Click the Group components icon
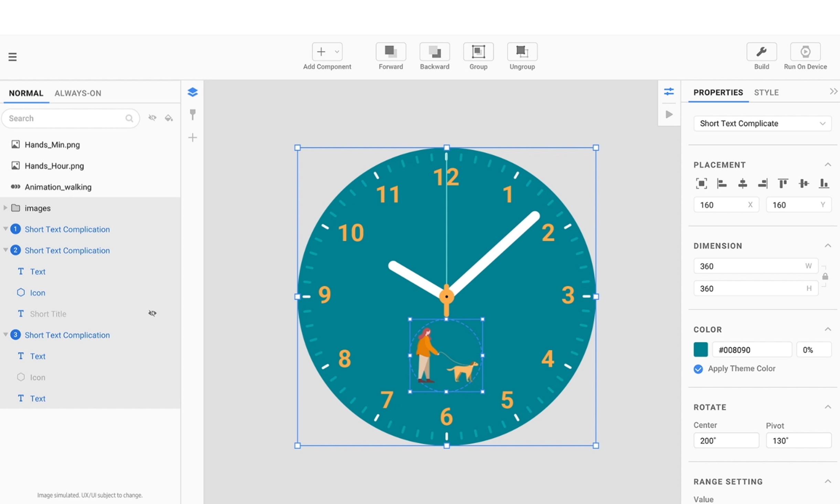This screenshot has height=504, width=840. [478, 52]
